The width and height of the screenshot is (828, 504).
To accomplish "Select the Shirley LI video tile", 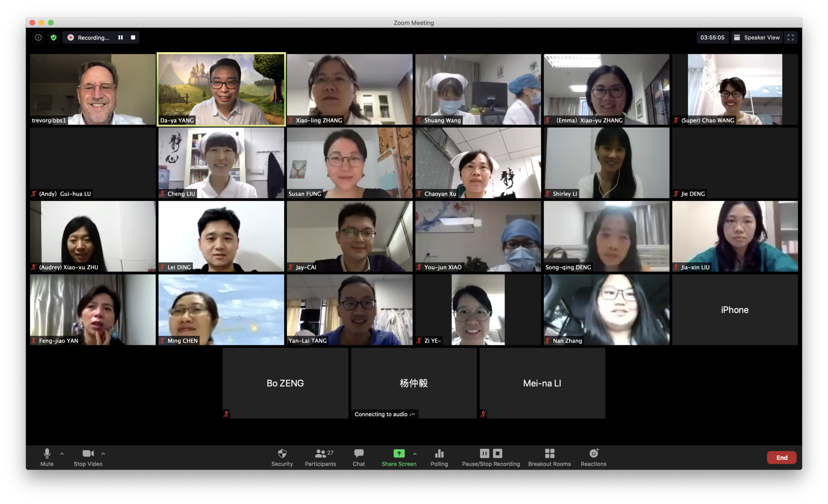I will click(x=606, y=163).
